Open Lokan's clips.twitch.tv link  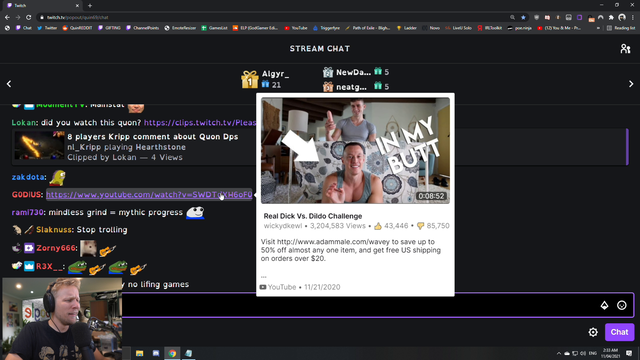[x=200, y=122]
